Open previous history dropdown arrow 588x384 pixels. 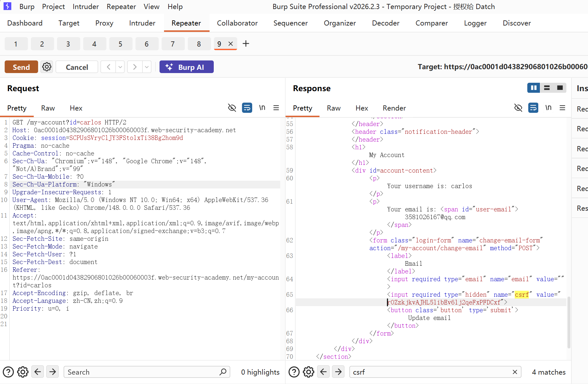click(x=120, y=67)
